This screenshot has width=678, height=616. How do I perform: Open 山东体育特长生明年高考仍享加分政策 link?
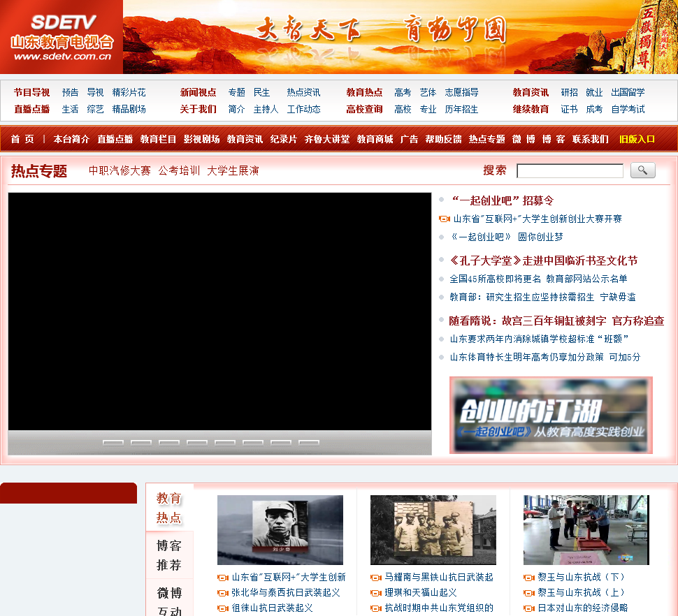pos(544,358)
